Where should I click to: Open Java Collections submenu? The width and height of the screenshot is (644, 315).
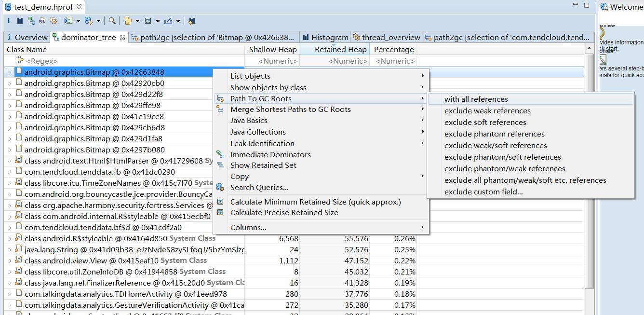(x=321, y=132)
